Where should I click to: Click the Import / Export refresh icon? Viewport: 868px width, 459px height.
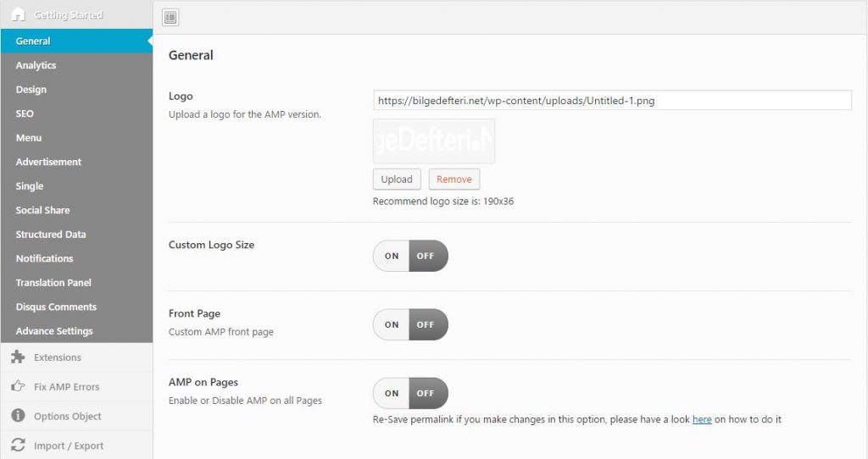coord(18,445)
